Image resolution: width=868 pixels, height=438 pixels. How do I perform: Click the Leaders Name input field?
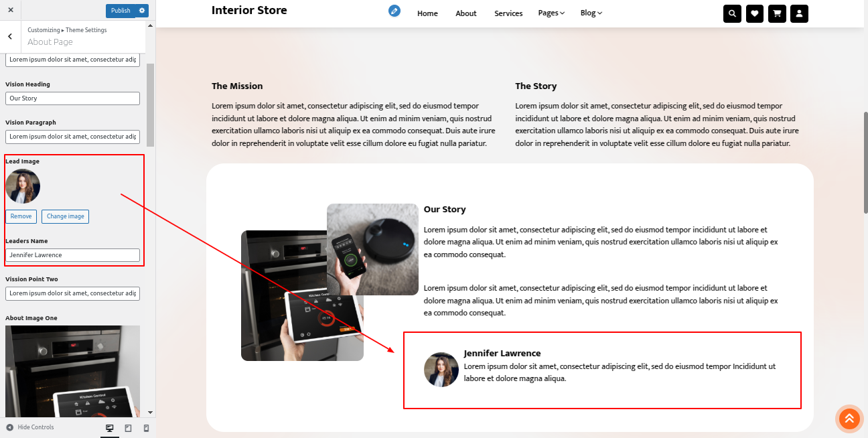click(x=72, y=255)
